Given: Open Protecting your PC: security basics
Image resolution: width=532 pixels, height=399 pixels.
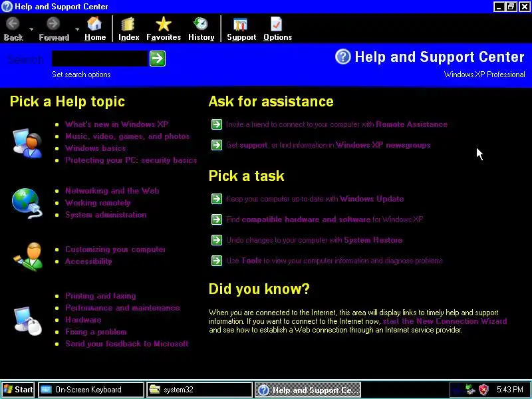Looking at the screenshot, I should (x=131, y=160).
